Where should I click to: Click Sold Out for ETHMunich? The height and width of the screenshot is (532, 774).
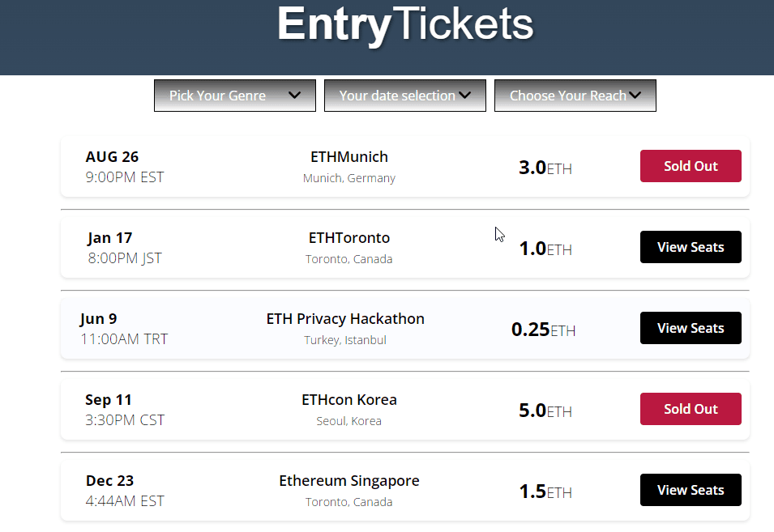click(x=691, y=166)
